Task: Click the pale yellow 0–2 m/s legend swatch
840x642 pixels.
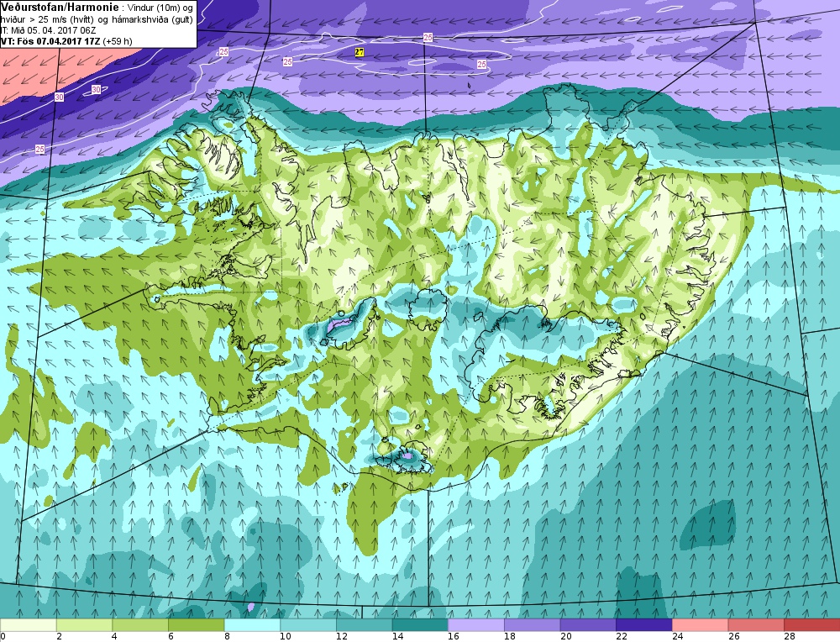Action: coord(29,625)
